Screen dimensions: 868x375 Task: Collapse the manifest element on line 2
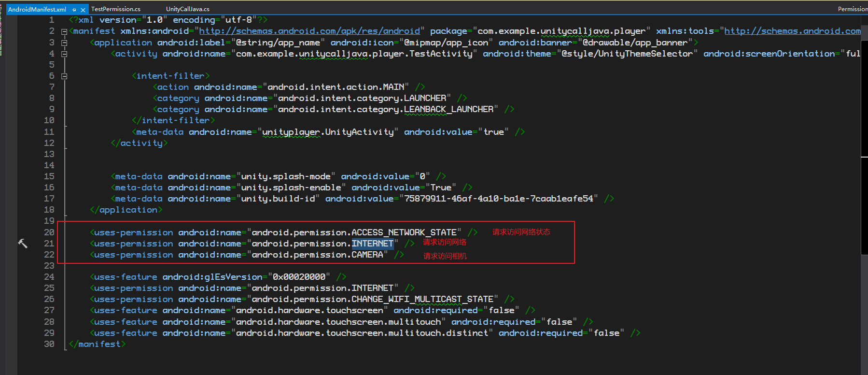tap(64, 31)
